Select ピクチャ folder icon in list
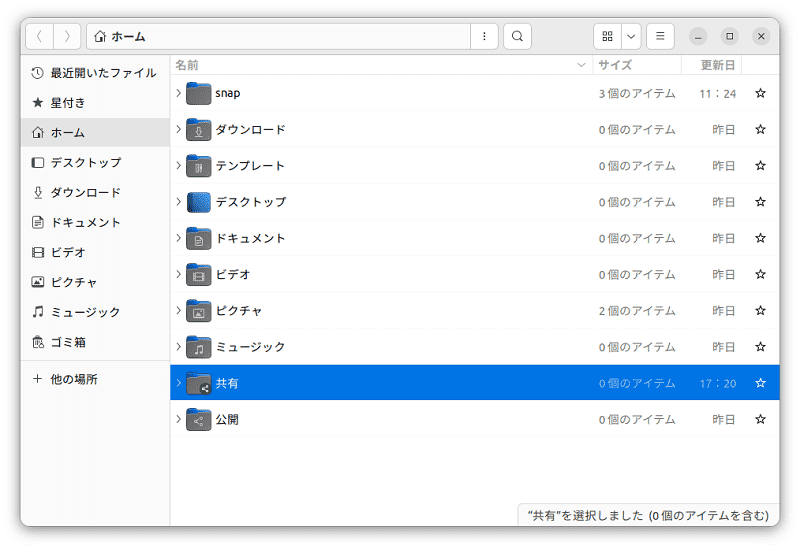 [198, 311]
